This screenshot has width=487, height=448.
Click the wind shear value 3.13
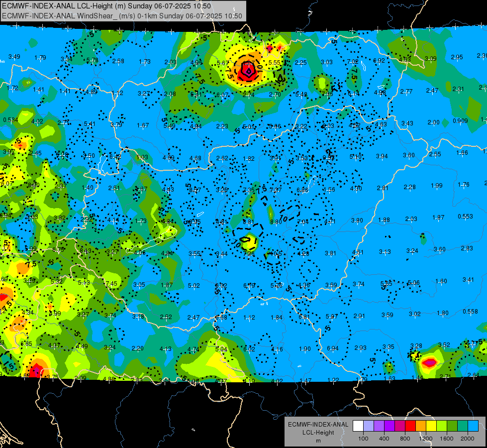[385, 252]
